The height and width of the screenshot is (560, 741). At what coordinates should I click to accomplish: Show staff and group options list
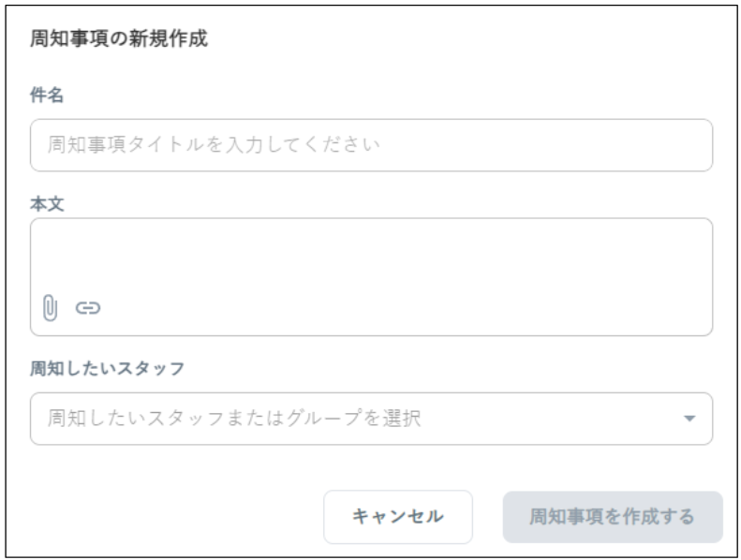689,419
